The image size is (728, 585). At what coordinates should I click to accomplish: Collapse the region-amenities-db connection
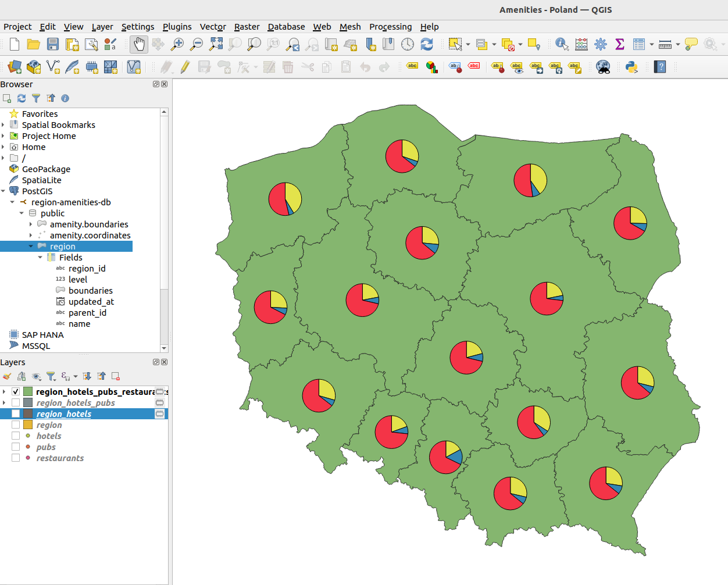tap(12, 202)
